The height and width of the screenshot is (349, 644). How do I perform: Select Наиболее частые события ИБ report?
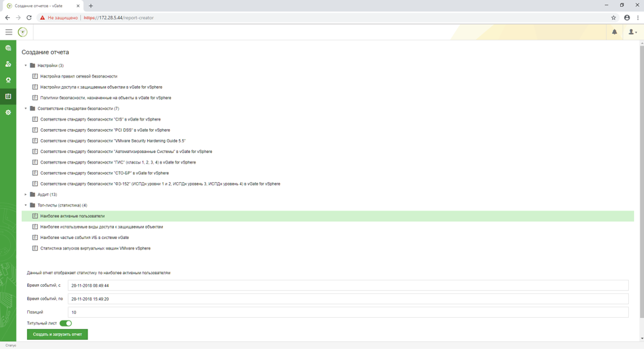click(x=84, y=237)
